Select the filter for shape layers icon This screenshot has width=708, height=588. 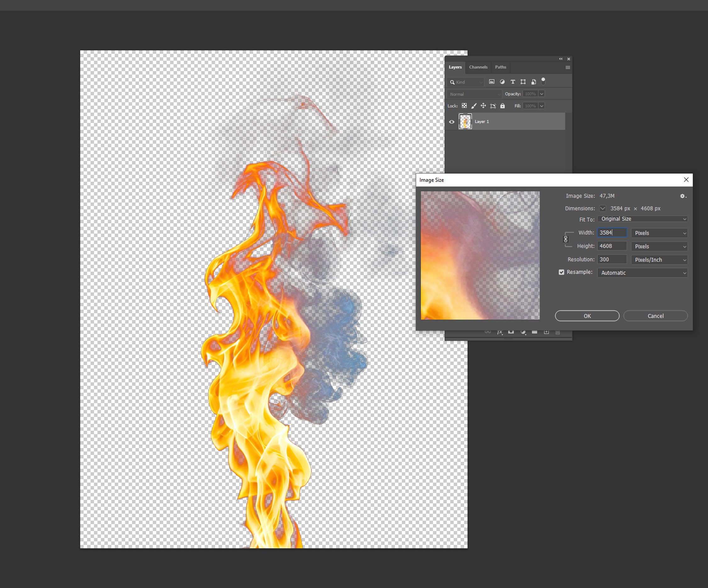pyautogui.click(x=523, y=82)
